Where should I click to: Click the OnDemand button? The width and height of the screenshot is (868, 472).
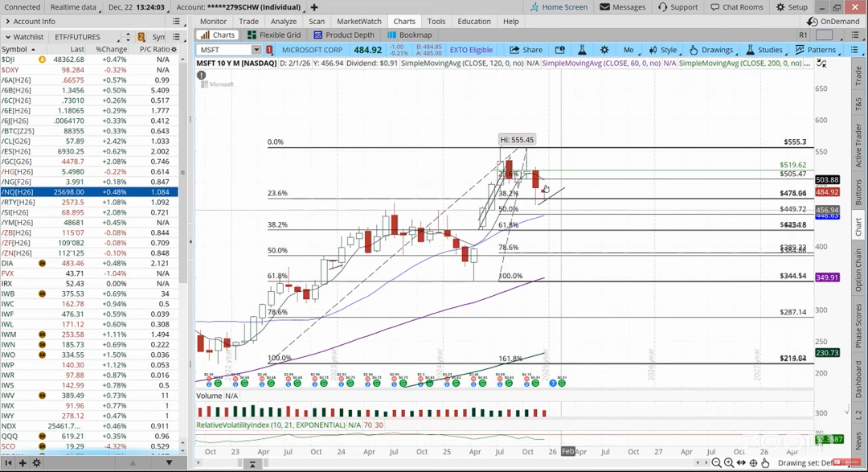(x=833, y=21)
